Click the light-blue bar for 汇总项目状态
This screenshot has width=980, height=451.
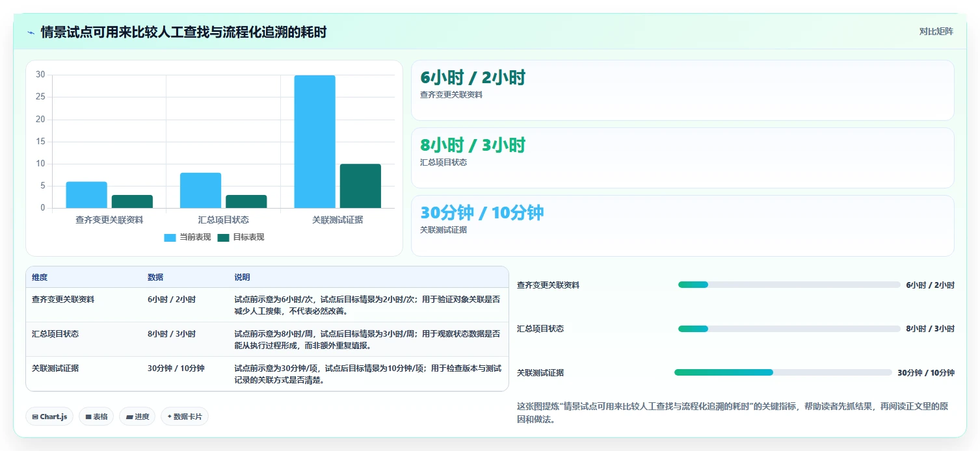(200, 190)
